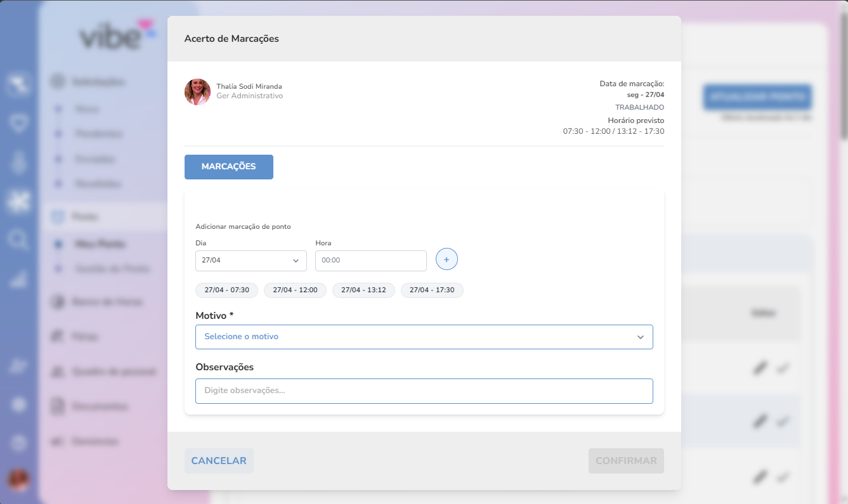Click the heart icon in left sidebar
Viewport: 848px width, 504px height.
(18, 123)
